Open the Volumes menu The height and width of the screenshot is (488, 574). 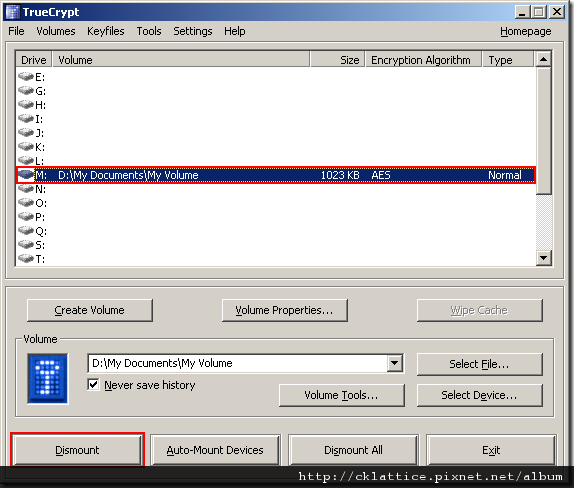click(x=56, y=31)
